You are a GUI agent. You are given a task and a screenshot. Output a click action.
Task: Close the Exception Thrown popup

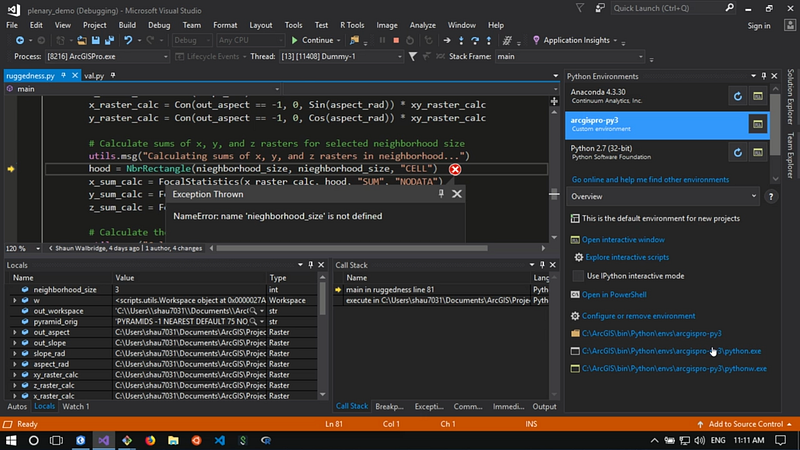[x=457, y=194]
